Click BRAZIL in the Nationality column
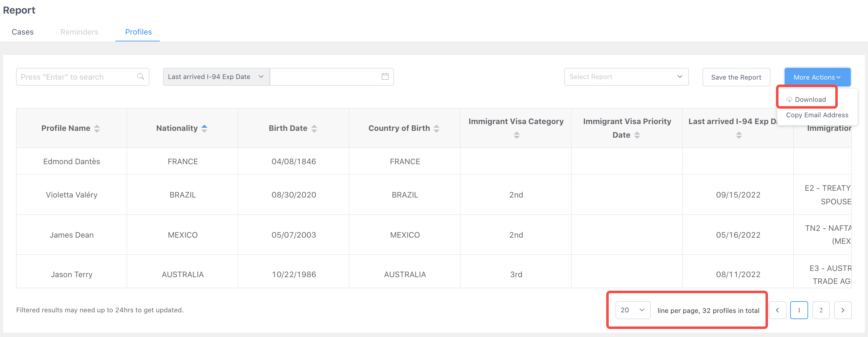The image size is (868, 337). [x=183, y=195]
